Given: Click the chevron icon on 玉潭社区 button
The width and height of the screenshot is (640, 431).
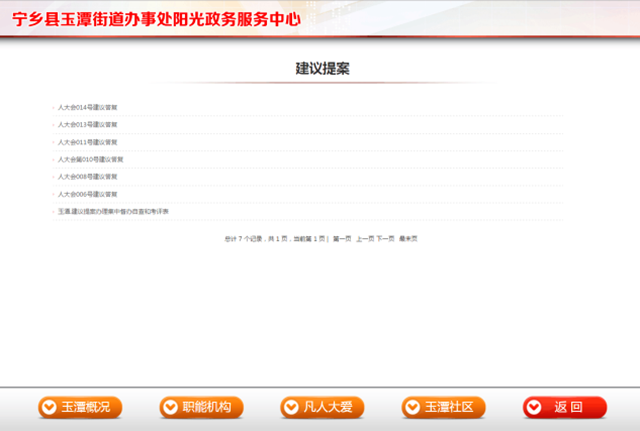Looking at the screenshot, I should point(414,407).
